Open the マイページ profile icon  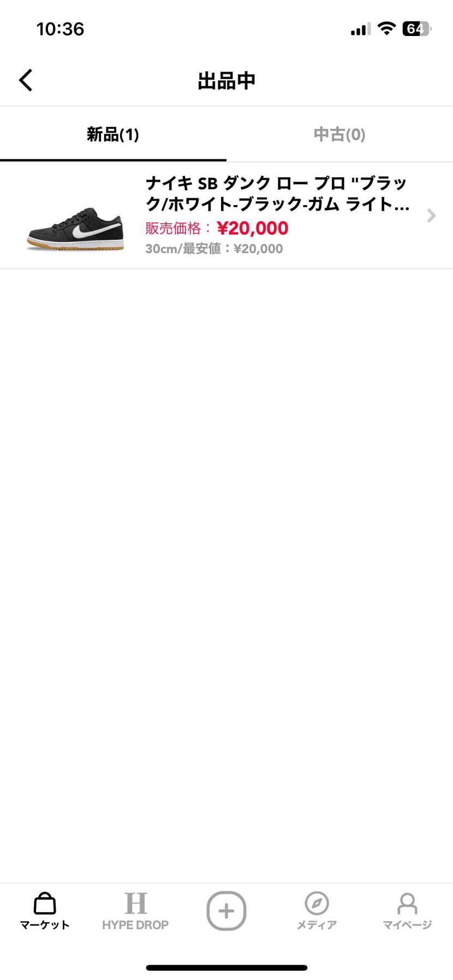coord(407,903)
